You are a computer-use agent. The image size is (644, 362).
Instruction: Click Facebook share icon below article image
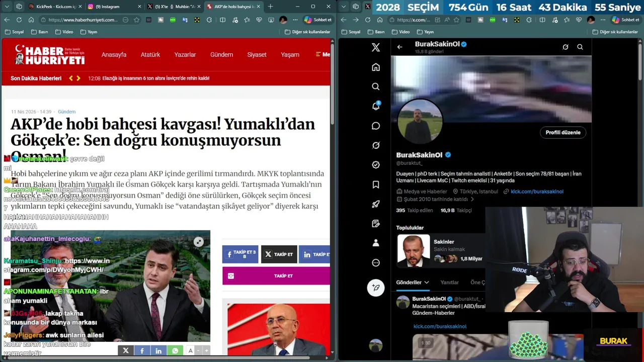(142, 350)
